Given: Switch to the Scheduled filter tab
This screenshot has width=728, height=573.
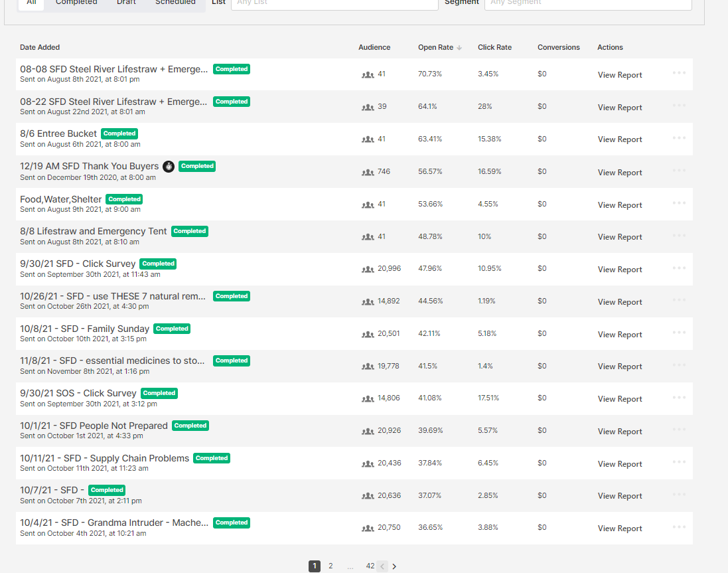Looking at the screenshot, I should tap(175, 3).
